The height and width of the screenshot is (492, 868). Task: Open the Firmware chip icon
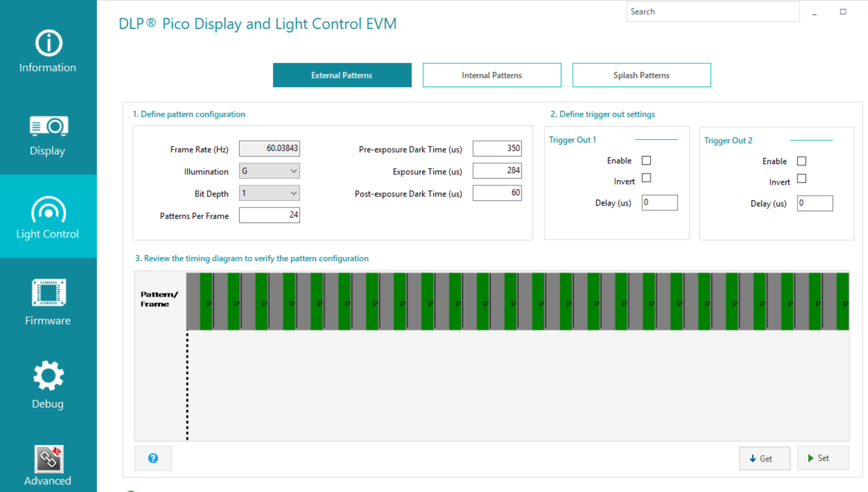pyautogui.click(x=48, y=292)
